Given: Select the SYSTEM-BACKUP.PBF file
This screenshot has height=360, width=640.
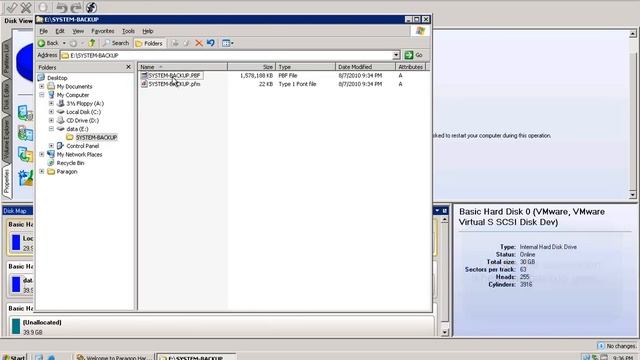Looking at the screenshot, I should coord(174,76).
